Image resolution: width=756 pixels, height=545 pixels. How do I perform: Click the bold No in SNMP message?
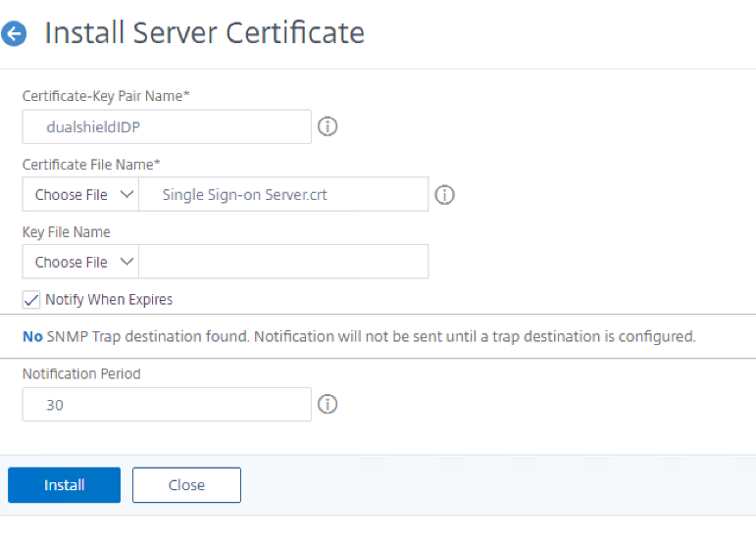coord(32,336)
